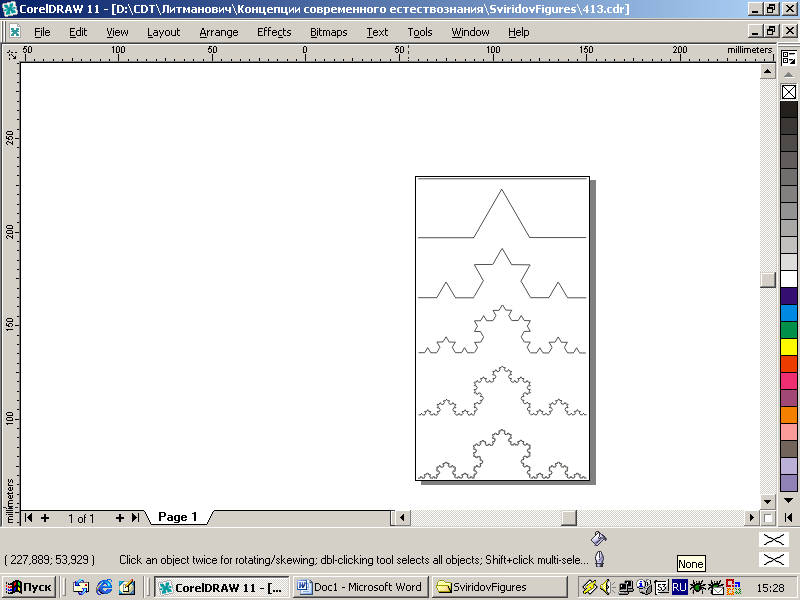800x600 pixels.
Task: Click the fill bucket icon in status bar
Action: pos(598,538)
